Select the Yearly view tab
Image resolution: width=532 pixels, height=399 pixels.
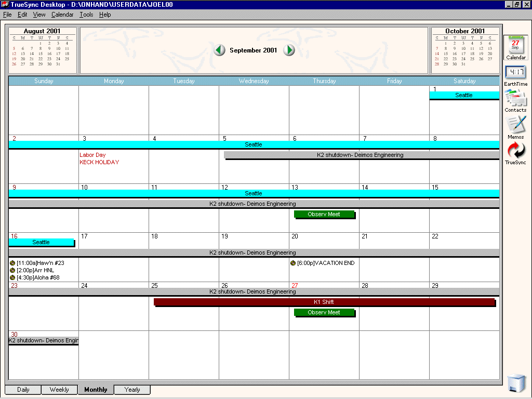(132, 390)
